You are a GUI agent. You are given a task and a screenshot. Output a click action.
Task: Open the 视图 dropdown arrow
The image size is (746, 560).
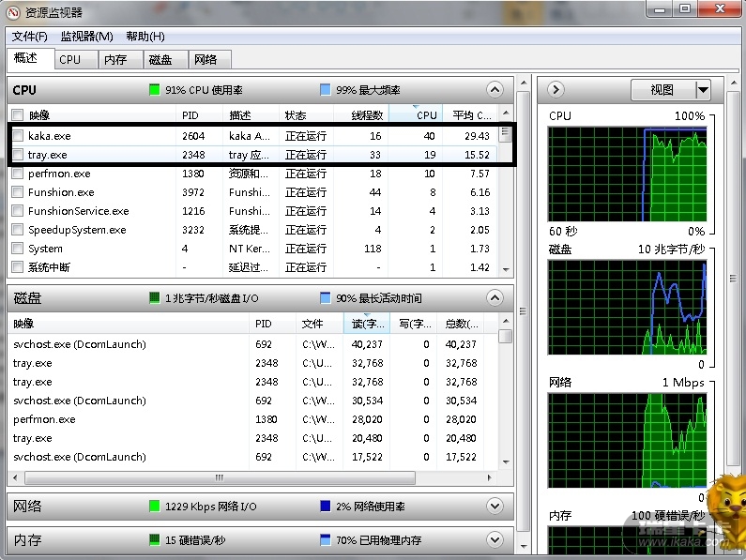[x=703, y=89]
